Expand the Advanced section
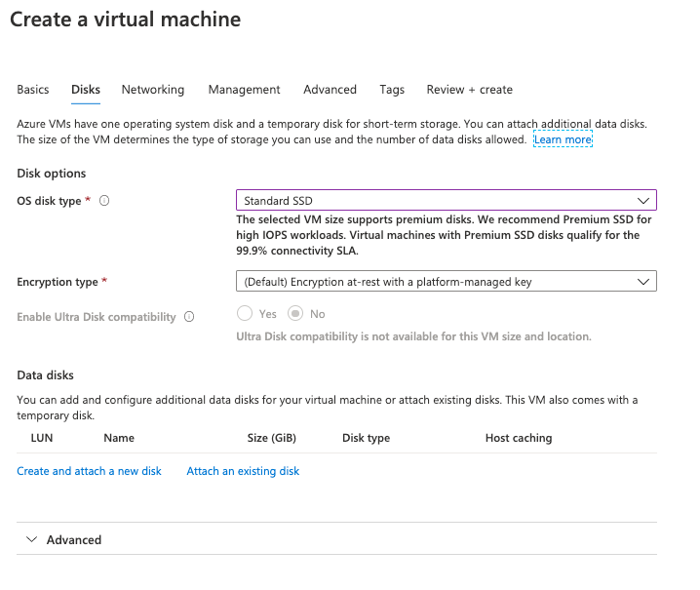The width and height of the screenshot is (700, 590). point(74,539)
